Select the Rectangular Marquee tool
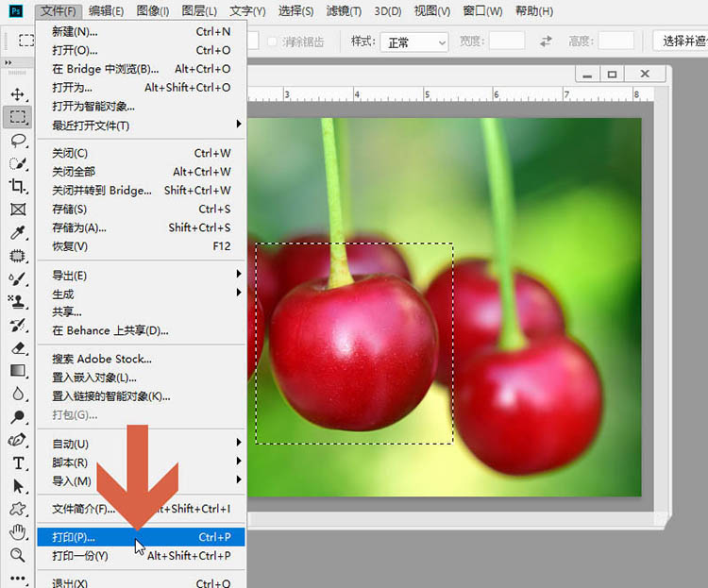 point(18,117)
